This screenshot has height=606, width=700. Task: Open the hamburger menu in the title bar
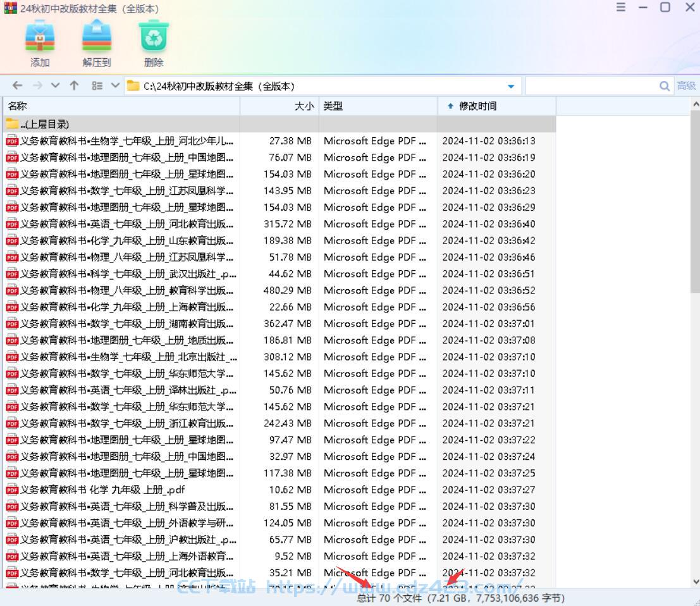click(x=620, y=7)
